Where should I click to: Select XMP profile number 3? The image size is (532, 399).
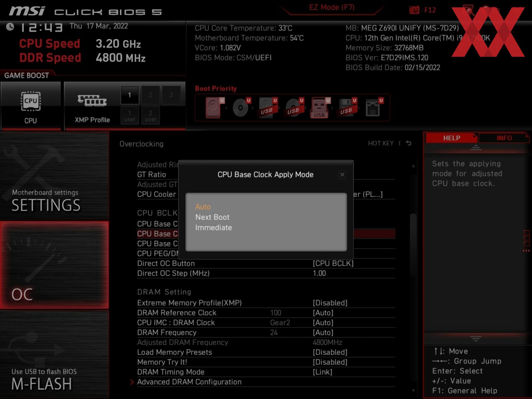point(171,95)
